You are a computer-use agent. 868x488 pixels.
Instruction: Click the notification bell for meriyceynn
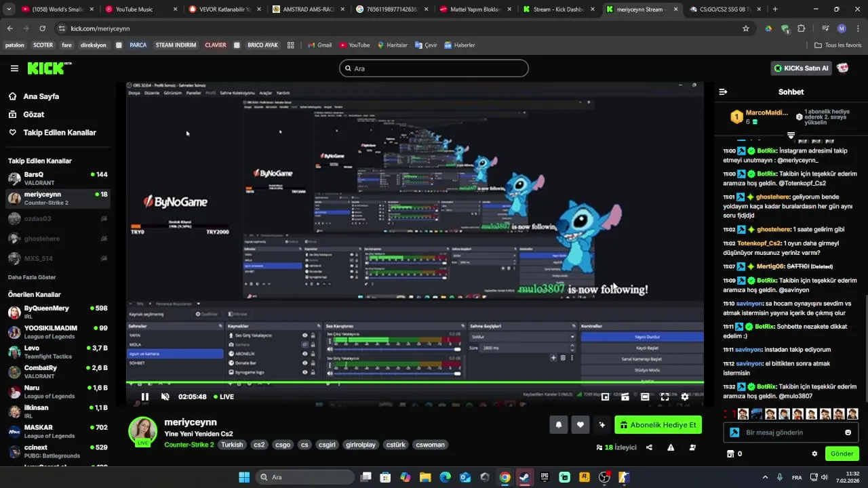point(559,425)
